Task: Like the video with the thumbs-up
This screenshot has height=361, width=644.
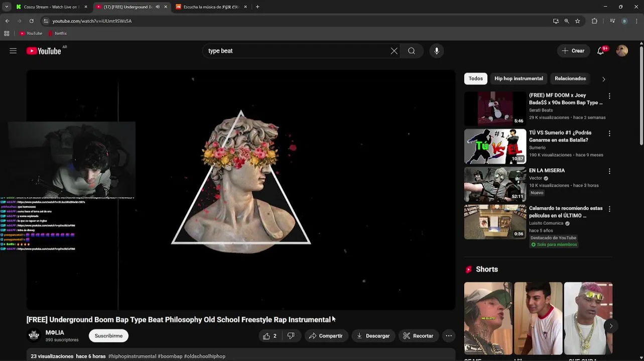Action: click(270, 336)
